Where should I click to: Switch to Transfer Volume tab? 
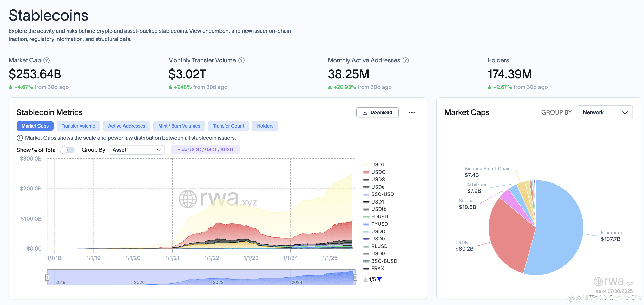tap(78, 126)
